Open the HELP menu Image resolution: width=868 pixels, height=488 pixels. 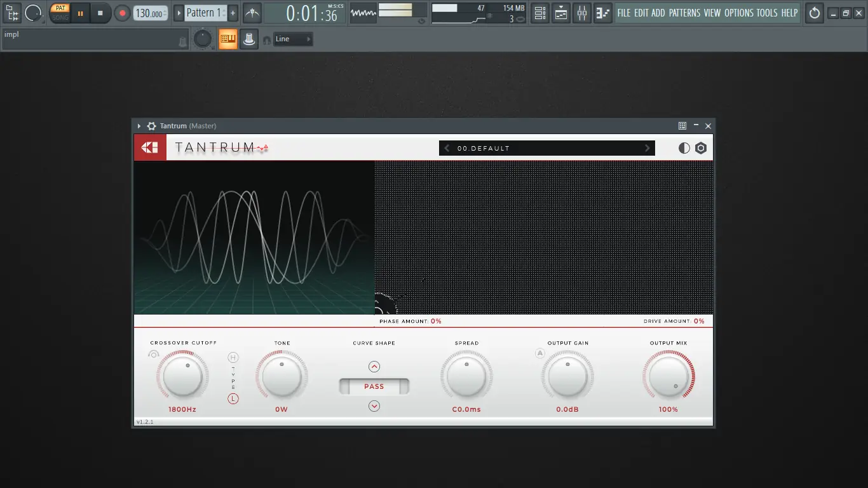pos(789,13)
